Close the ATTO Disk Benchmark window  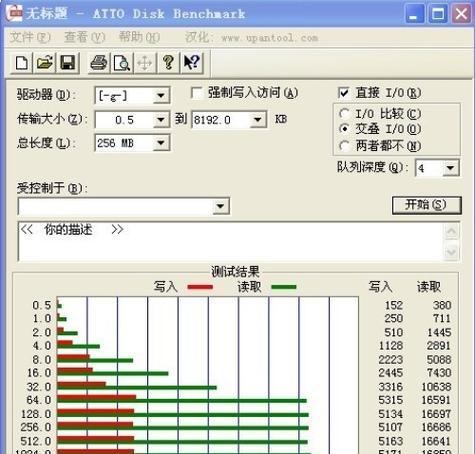(x=461, y=14)
